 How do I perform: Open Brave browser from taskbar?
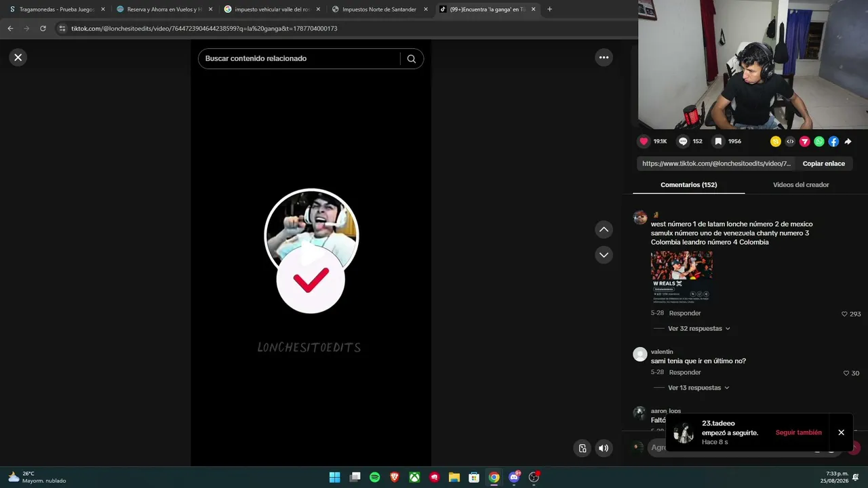[395, 477]
